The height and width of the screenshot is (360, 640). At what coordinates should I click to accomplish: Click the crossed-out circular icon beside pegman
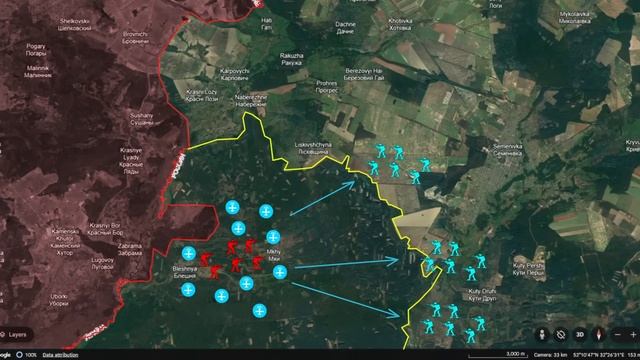[561, 335]
